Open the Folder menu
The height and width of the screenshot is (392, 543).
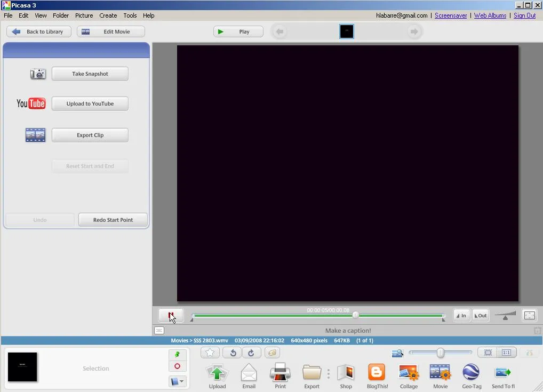point(61,15)
